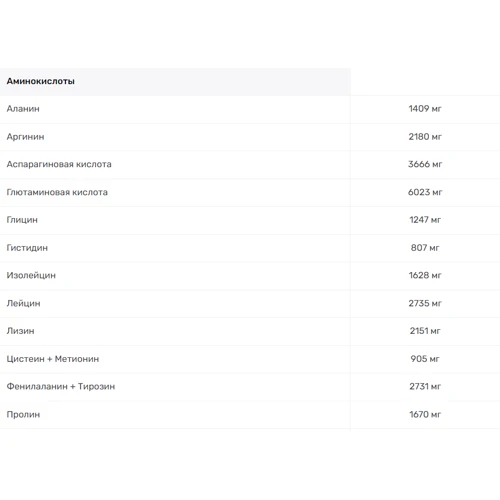Select the Аланин row label
The image size is (500, 500).
tap(23, 109)
